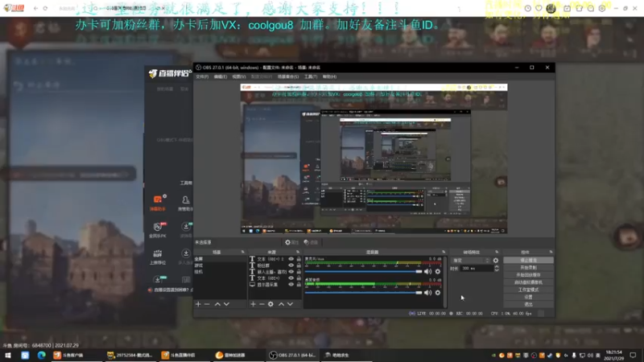Open source 滤镜 (filters) button

tap(311, 243)
